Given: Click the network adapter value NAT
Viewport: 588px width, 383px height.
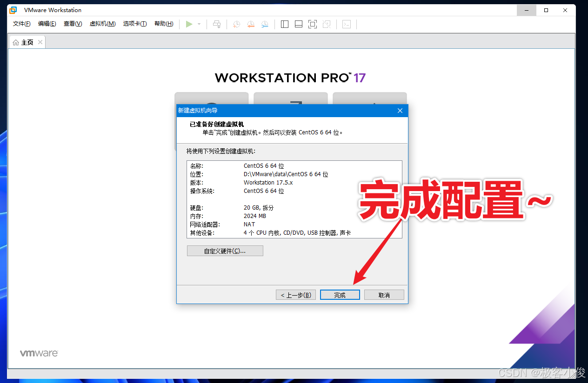Looking at the screenshot, I should pos(249,225).
